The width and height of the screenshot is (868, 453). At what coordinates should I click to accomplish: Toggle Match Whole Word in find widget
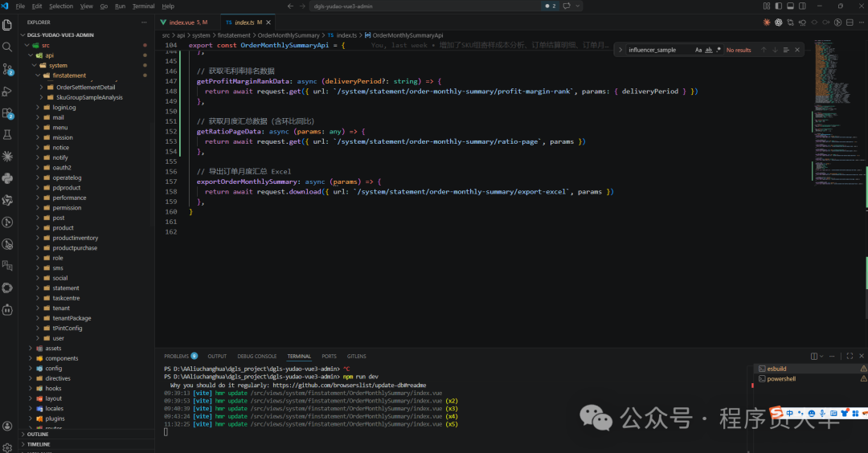tap(708, 50)
